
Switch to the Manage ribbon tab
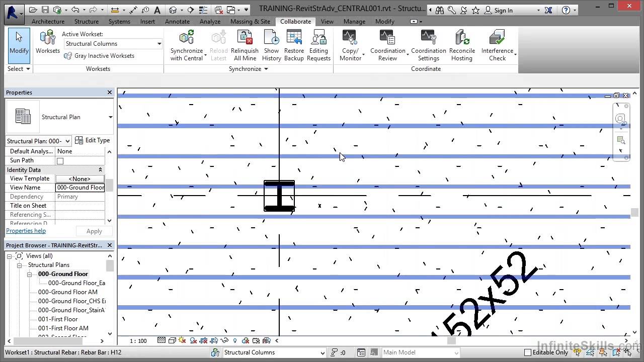tap(354, 22)
